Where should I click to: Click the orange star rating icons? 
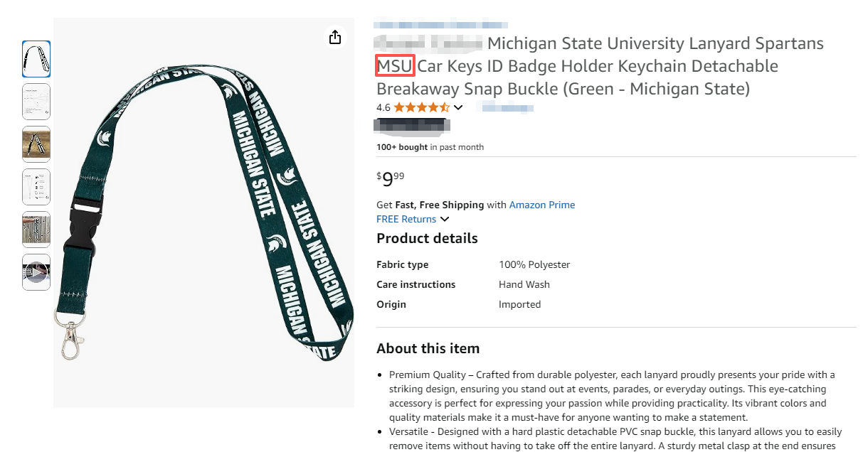421,107
